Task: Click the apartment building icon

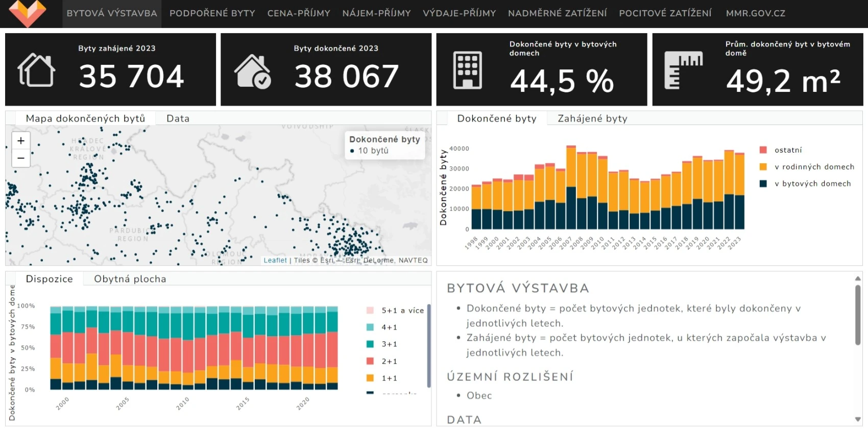Action: click(468, 70)
